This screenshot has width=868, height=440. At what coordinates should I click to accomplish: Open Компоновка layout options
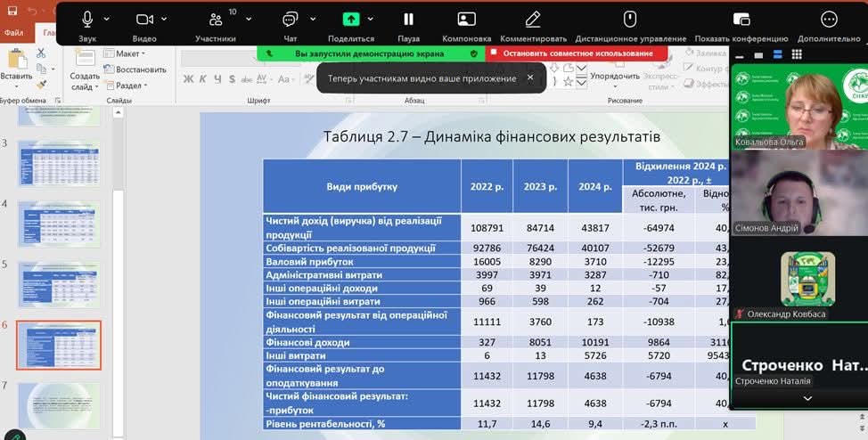[466, 19]
